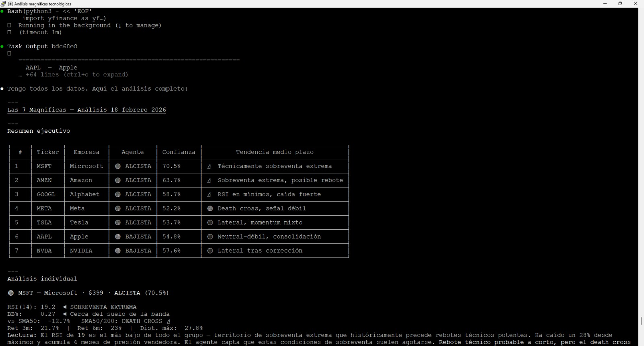Minimize the terminal window

(x=605, y=4)
